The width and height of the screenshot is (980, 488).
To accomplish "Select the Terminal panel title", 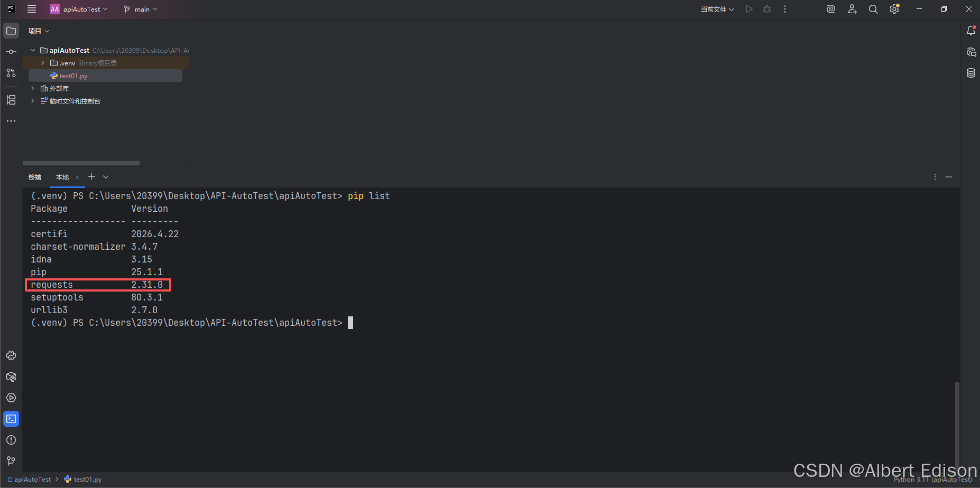I will coord(35,177).
